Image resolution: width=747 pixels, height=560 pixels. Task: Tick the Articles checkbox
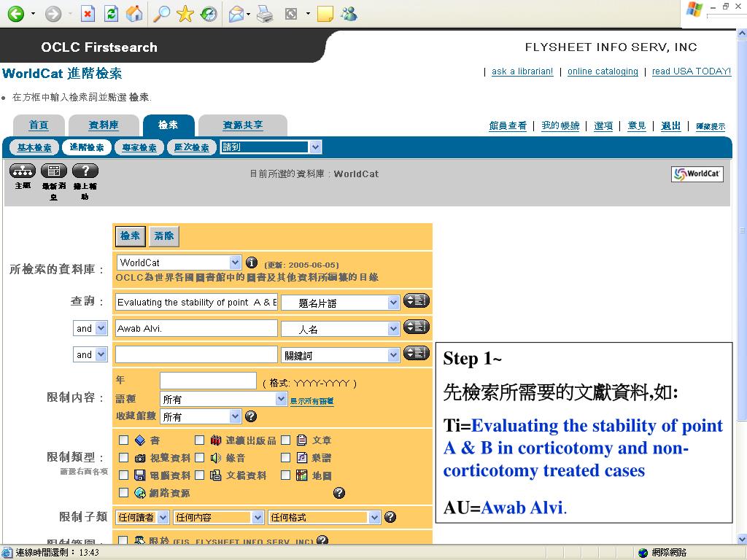pos(285,440)
